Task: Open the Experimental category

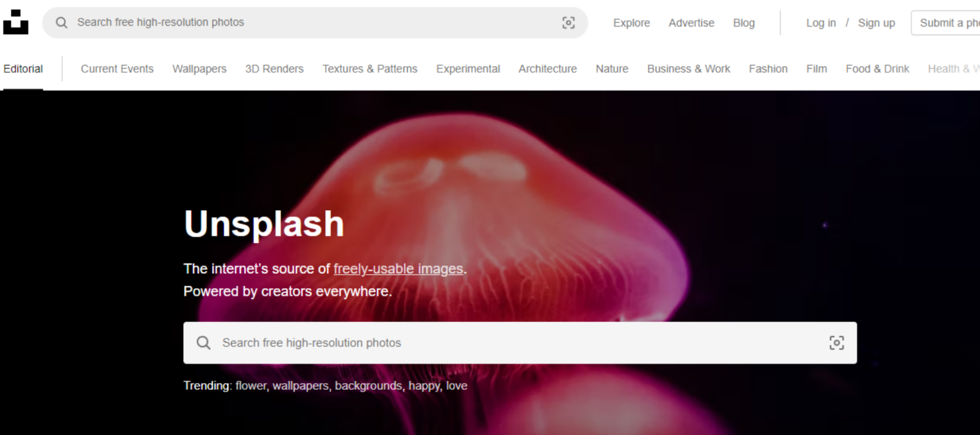Action: coord(468,69)
